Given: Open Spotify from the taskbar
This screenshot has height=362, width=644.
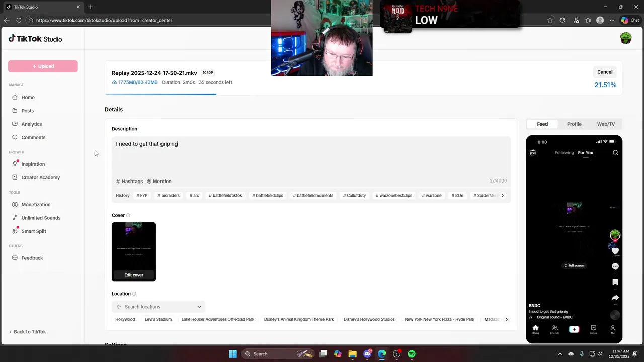Looking at the screenshot, I should pos(412,354).
